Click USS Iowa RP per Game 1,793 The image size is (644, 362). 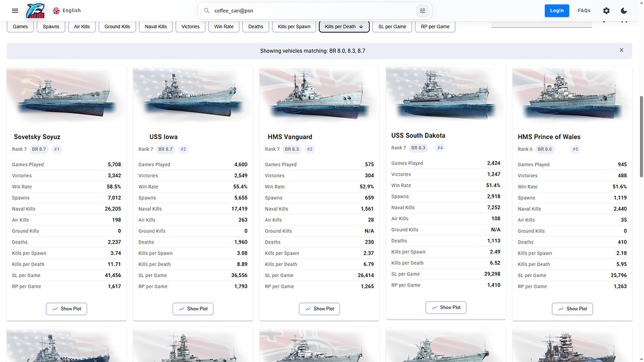point(241,287)
